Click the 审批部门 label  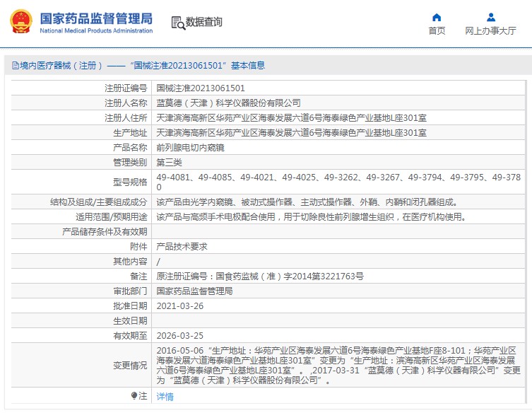[130, 291]
